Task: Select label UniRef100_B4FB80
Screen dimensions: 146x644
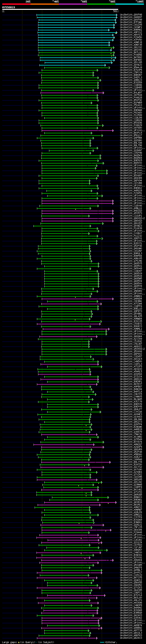Action: 131,60
